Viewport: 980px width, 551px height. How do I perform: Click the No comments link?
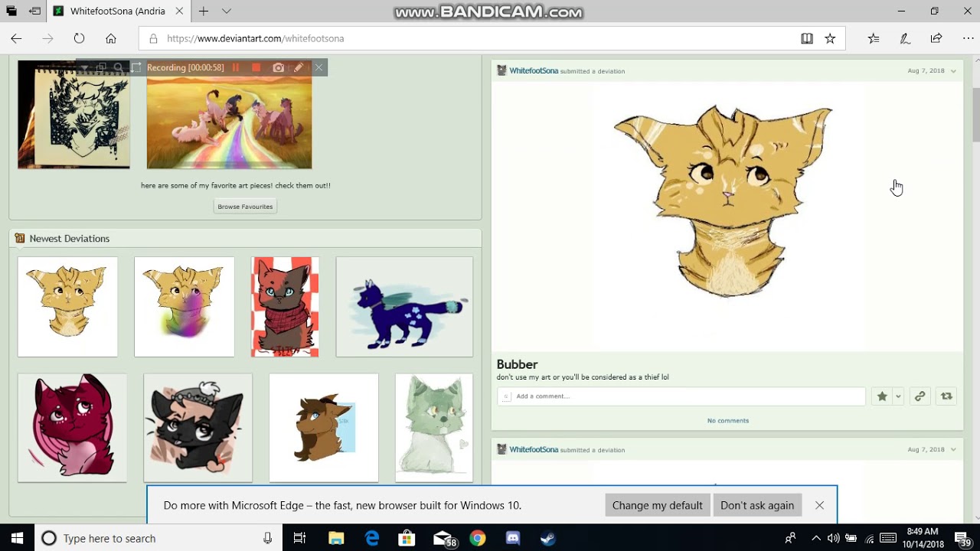[728, 420]
